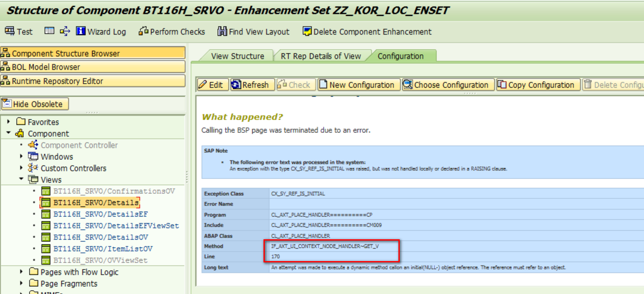Click the Custom Controllers icon
The image size is (644, 294).
coord(33,168)
